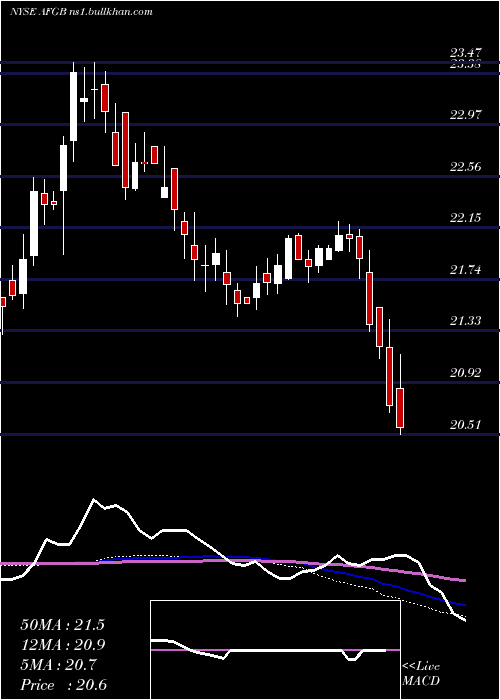This screenshot has height=700, width=500.
Task: Click the 21.33 price axis label
Action: pos(466,321)
